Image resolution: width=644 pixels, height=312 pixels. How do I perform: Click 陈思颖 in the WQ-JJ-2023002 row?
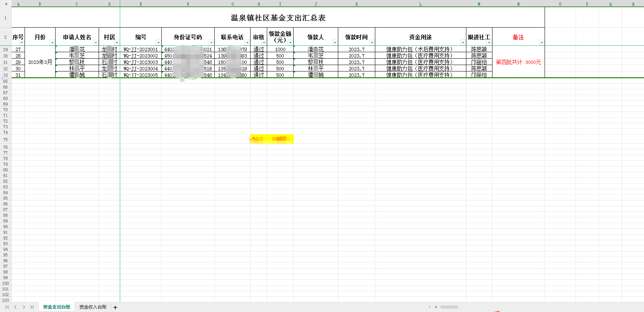coord(479,56)
